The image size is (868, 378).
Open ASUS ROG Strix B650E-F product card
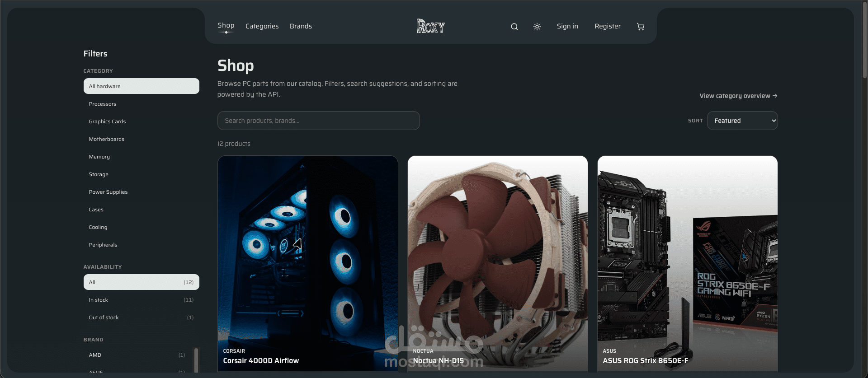click(x=687, y=263)
